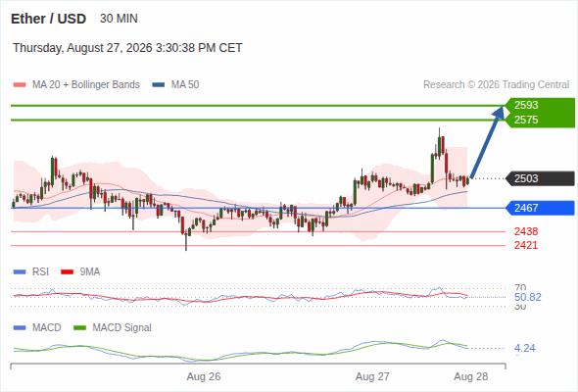Click the Aug 27 date axis marker
Screen dimensions: 578x392
pos(372,376)
